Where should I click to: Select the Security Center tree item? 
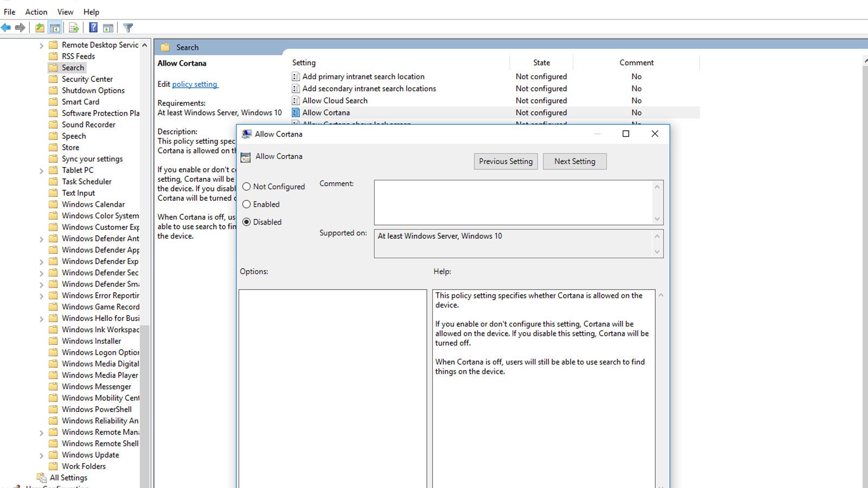[x=87, y=79]
